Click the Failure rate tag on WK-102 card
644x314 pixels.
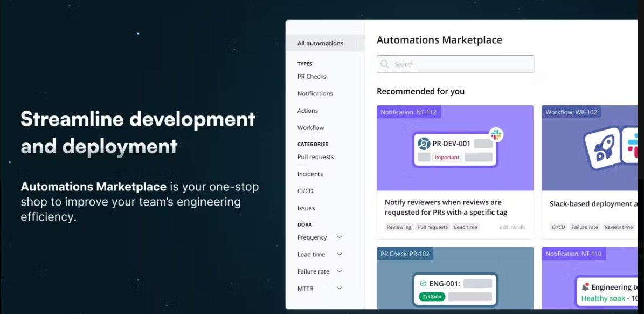(x=584, y=227)
